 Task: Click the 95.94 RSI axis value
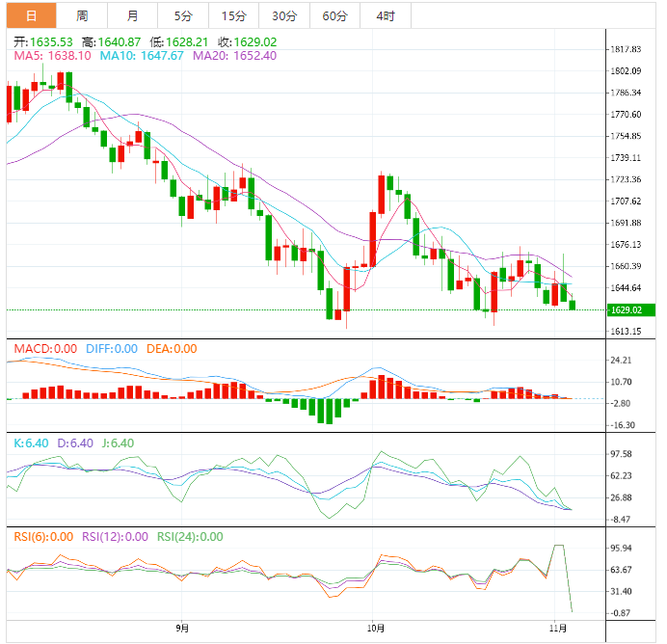click(x=621, y=549)
